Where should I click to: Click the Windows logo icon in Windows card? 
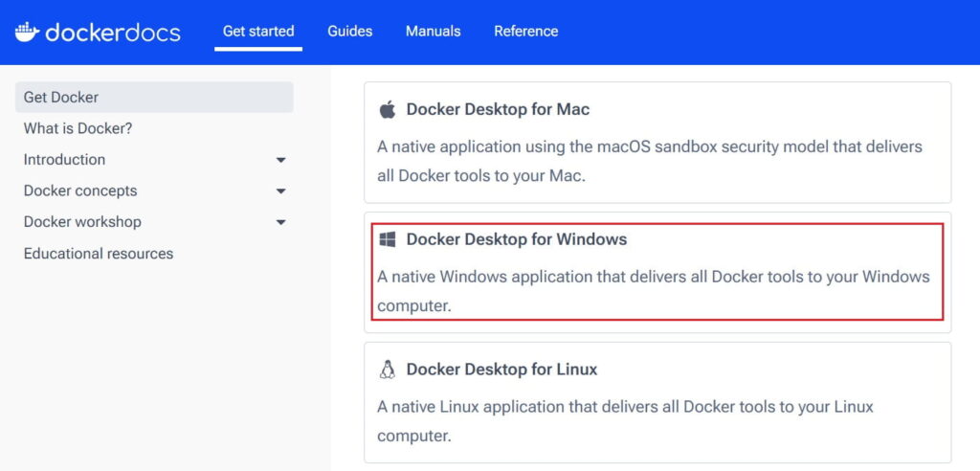click(388, 239)
